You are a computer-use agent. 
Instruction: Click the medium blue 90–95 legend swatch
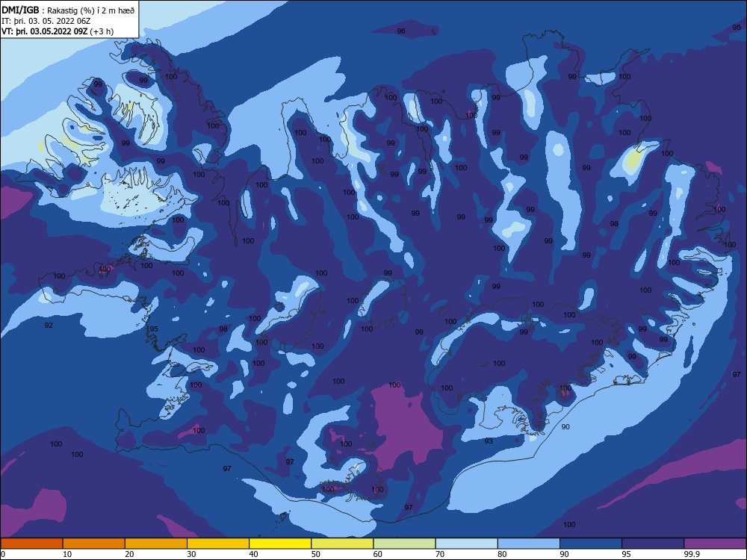(x=591, y=544)
